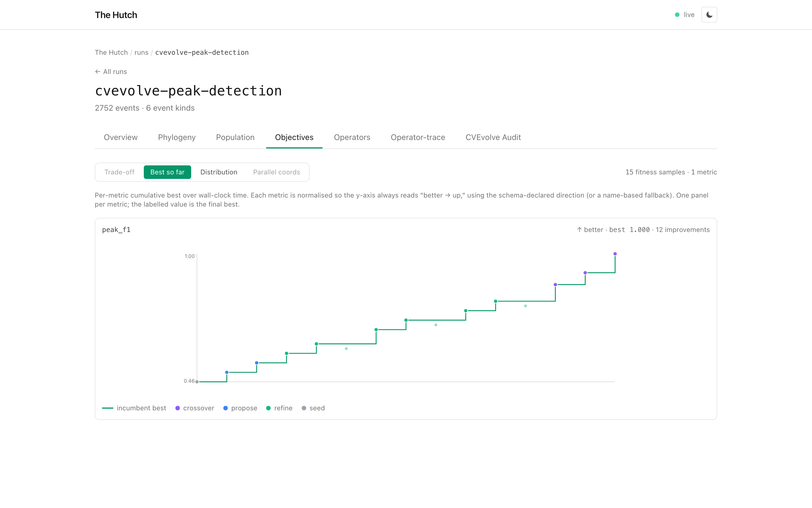
Task: Switch to the Overview tab
Action: coord(120,137)
